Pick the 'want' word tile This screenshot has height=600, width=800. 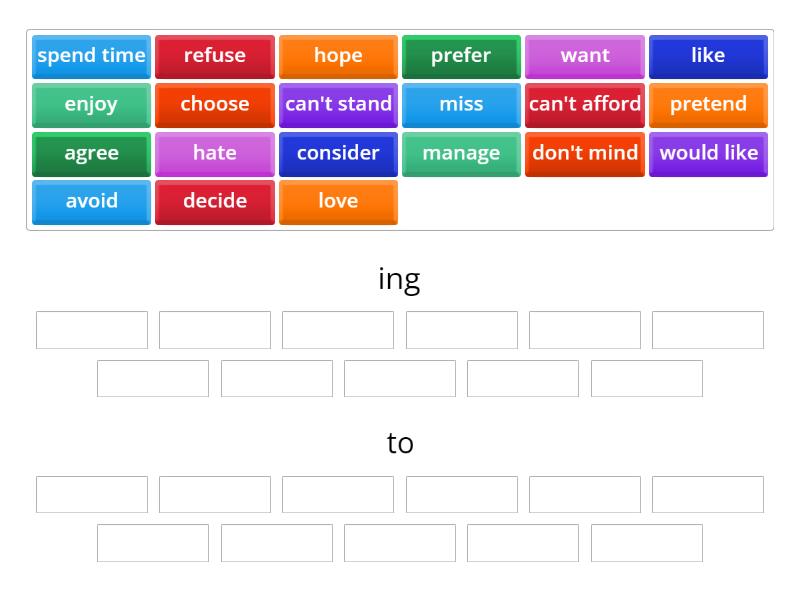[585, 56]
